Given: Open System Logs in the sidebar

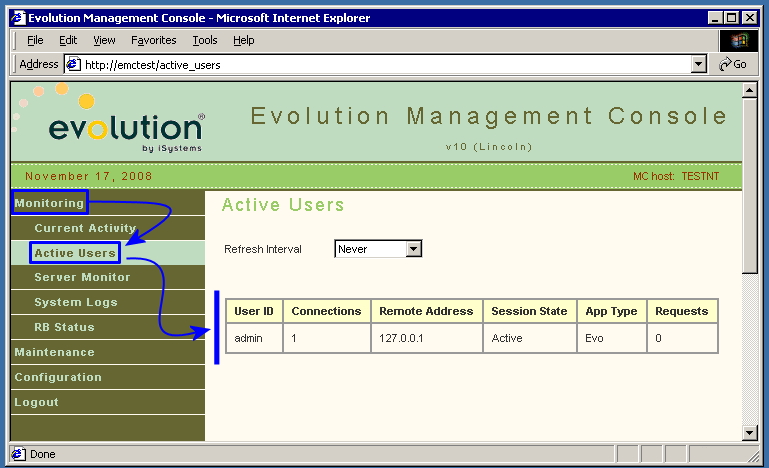Looking at the screenshot, I should point(76,302).
